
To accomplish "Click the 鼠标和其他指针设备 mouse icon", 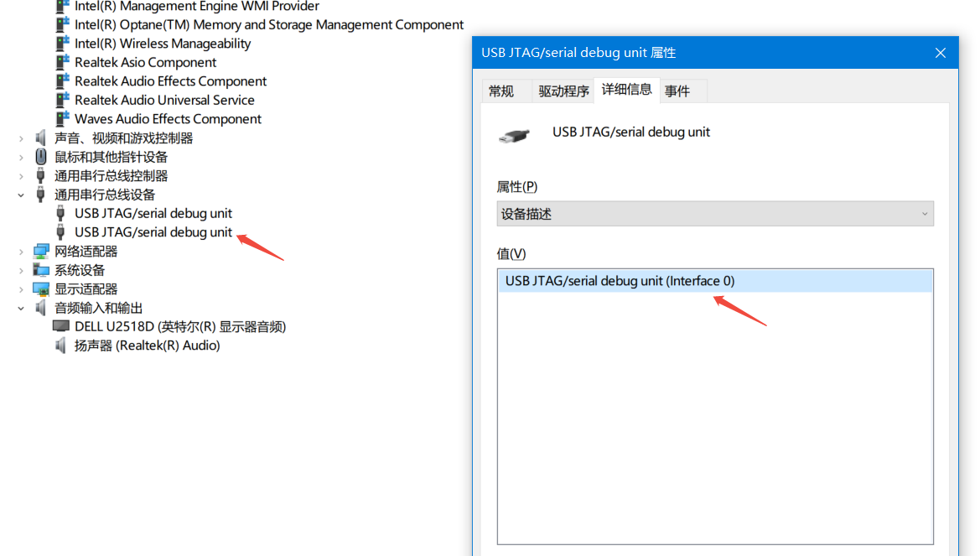I will tap(41, 157).
